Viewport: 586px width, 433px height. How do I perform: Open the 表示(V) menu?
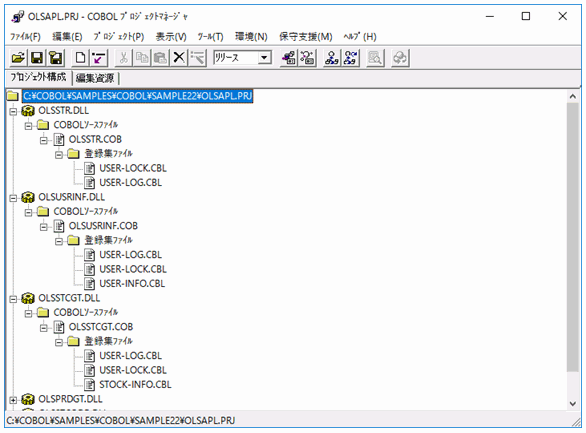(x=171, y=37)
